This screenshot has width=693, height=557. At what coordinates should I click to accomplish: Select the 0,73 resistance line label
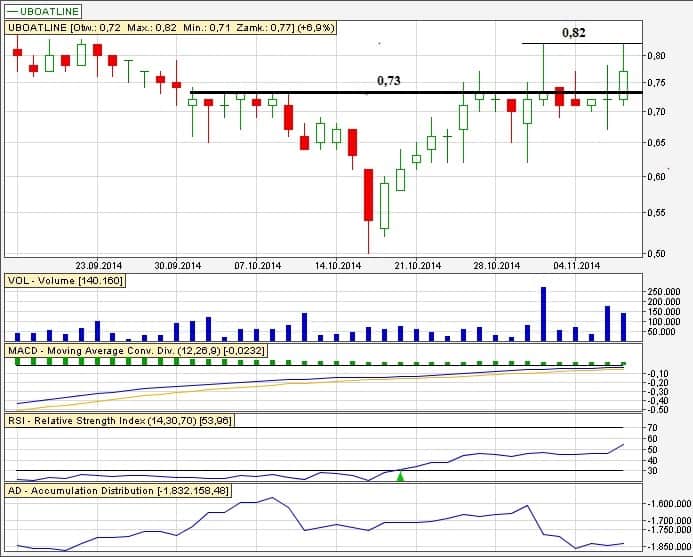(x=388, y=80)
